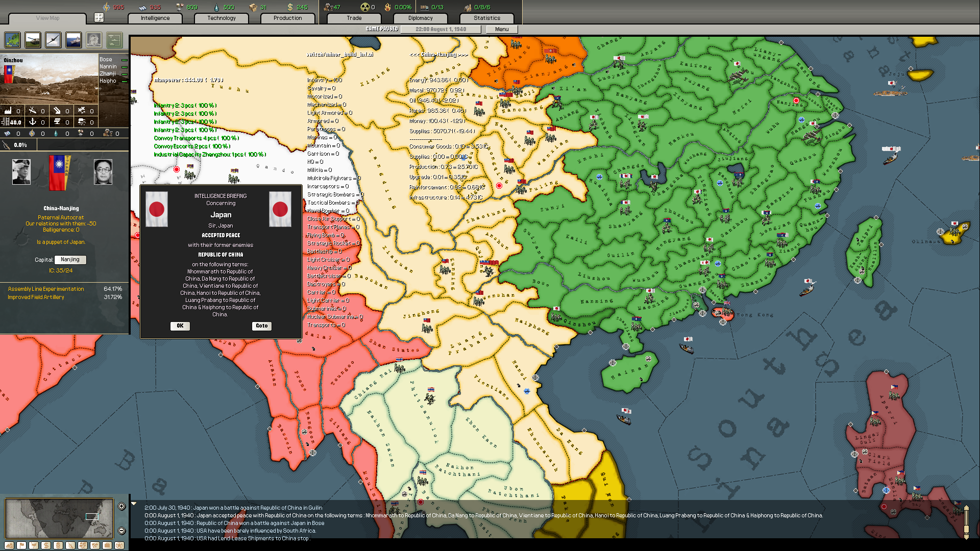Enable political map mode via the flag icon
This screenshot has width=980, height=551.
tap(21, 545)
